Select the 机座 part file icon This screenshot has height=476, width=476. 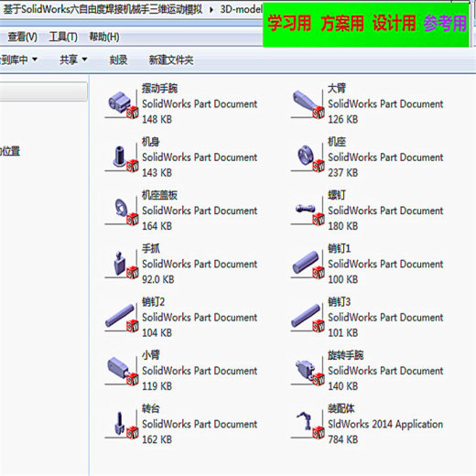coord(308,157)
